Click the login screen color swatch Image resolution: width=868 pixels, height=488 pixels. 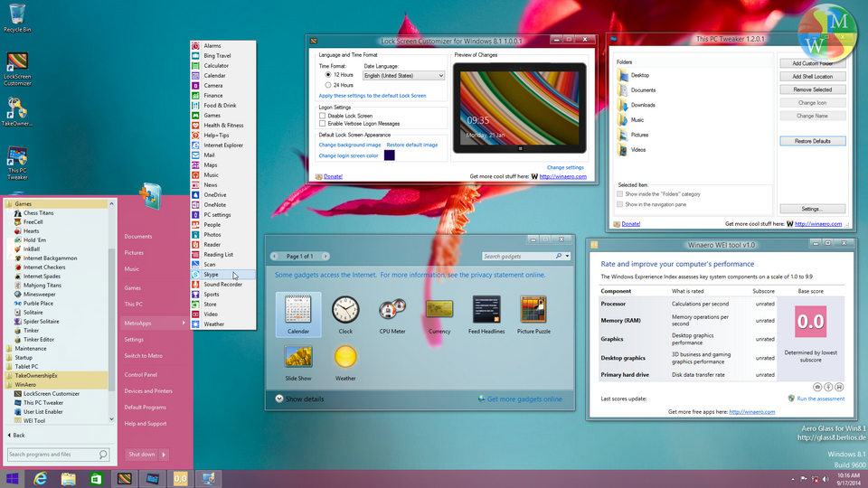tap(390, 155)
